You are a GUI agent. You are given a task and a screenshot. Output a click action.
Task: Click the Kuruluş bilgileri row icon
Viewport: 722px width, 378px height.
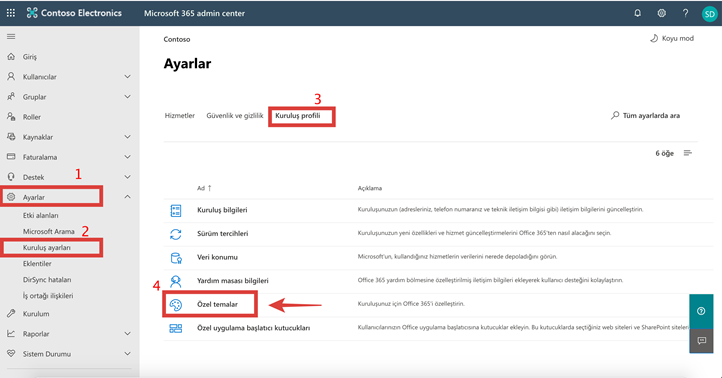pyautogui.click(x=176, y=210)
